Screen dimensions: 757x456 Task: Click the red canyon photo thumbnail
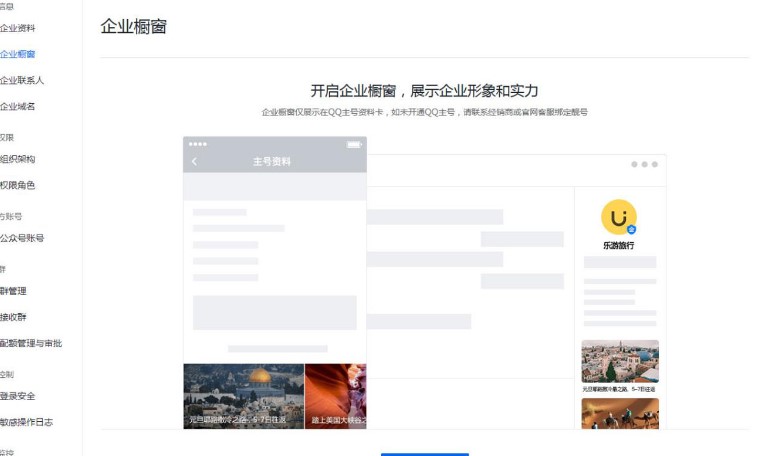coord(336,396)
